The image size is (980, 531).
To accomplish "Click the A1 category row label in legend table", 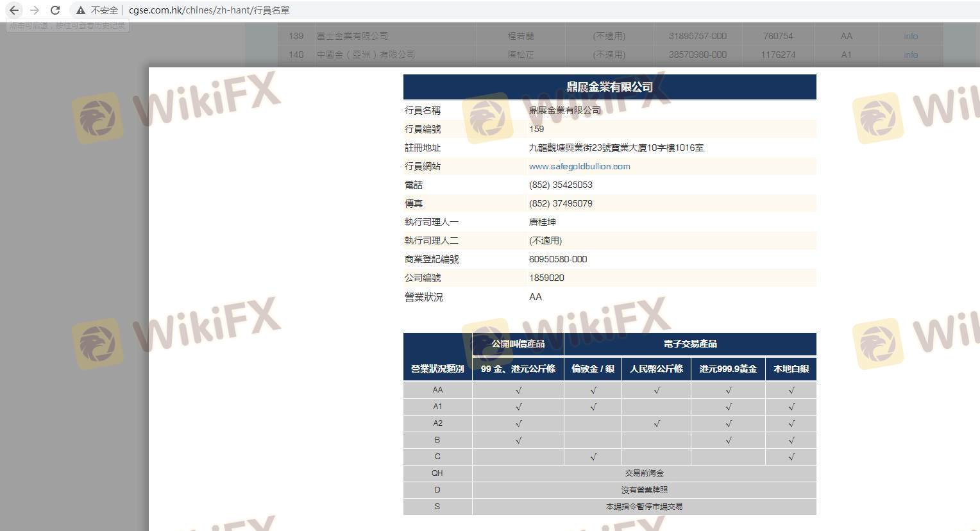I will (x=437, y=407).
